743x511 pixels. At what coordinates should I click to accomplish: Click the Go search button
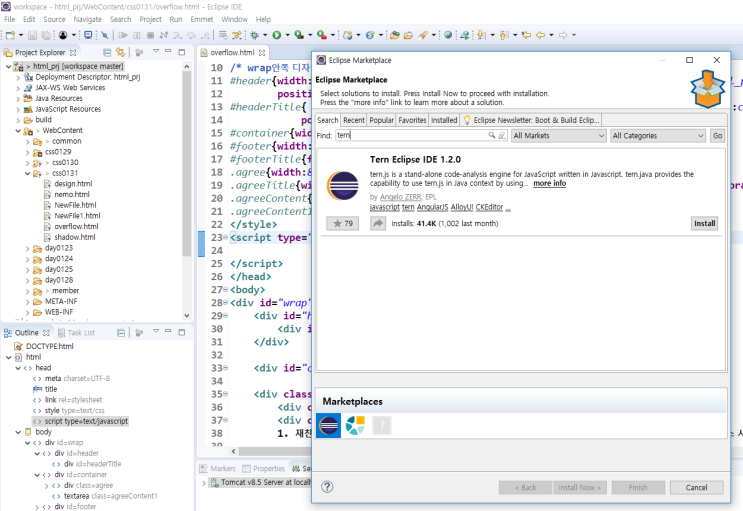pyautogui.click(x=717, y=136)
